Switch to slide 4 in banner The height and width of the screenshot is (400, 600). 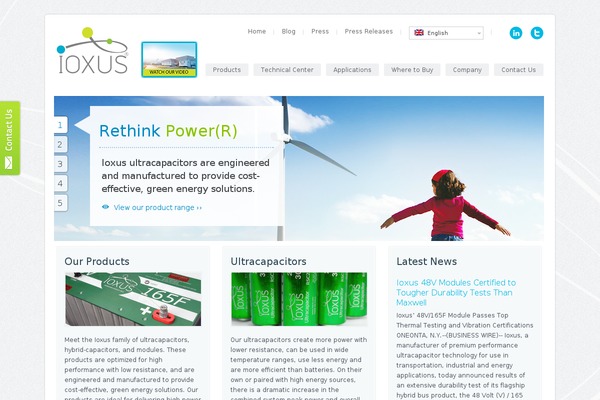pos(60,183)
